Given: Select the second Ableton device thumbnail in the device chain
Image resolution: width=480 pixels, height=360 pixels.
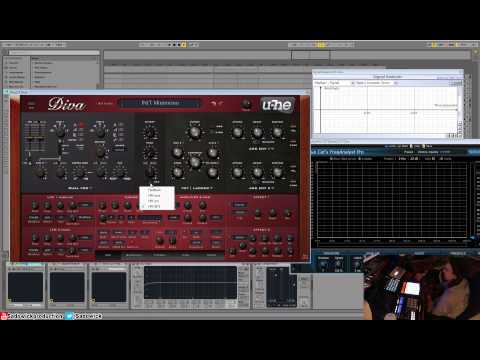Looking at the screenshot, I should click(x=67, y=287).
